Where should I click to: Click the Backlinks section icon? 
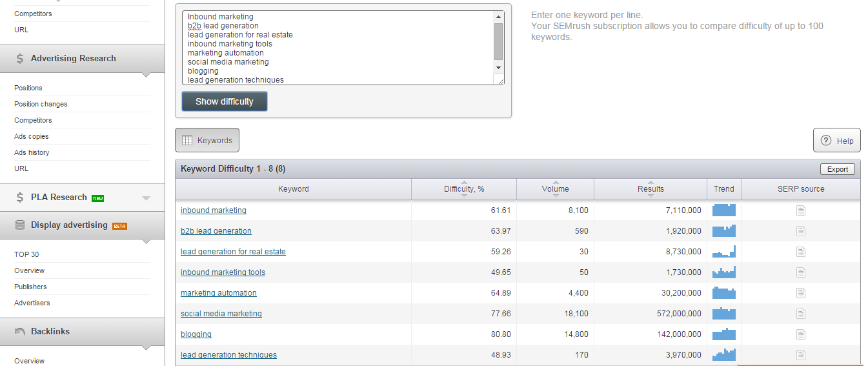[21, 332]
